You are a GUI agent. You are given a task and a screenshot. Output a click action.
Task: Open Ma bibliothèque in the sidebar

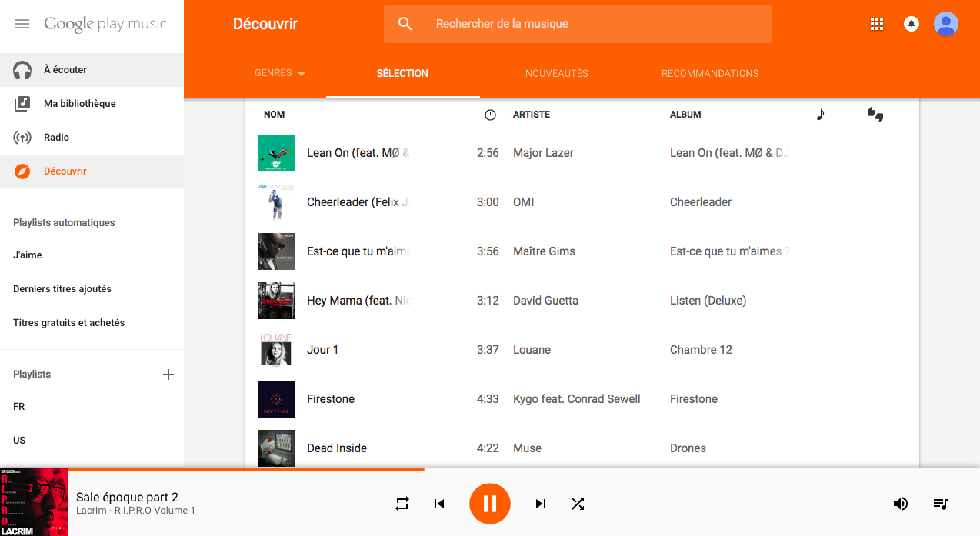[x=92, y=104]
